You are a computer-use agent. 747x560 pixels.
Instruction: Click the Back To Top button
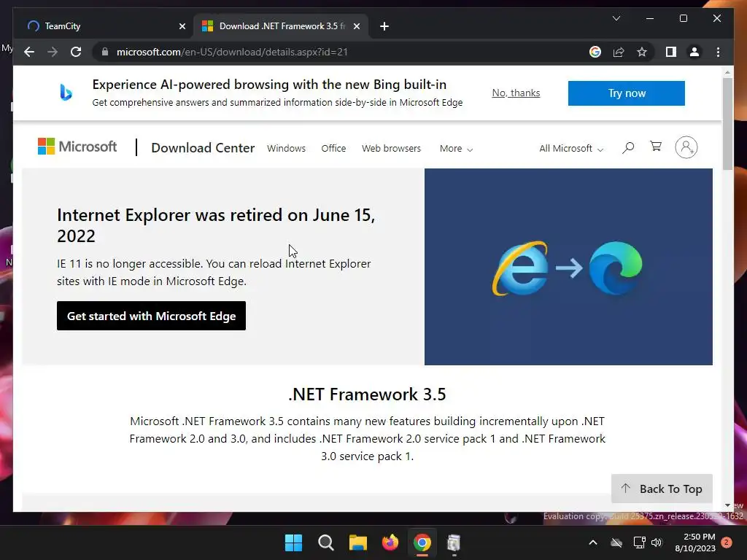coord(662,489)
